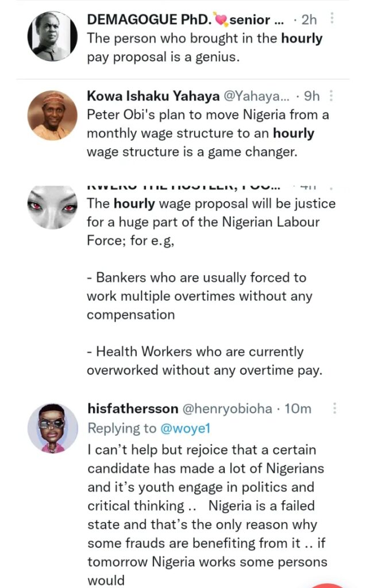366x588 pixels.
Task: Tap Kowa Ishaku Yahaya's avatar
Action: tap(52, 115)
